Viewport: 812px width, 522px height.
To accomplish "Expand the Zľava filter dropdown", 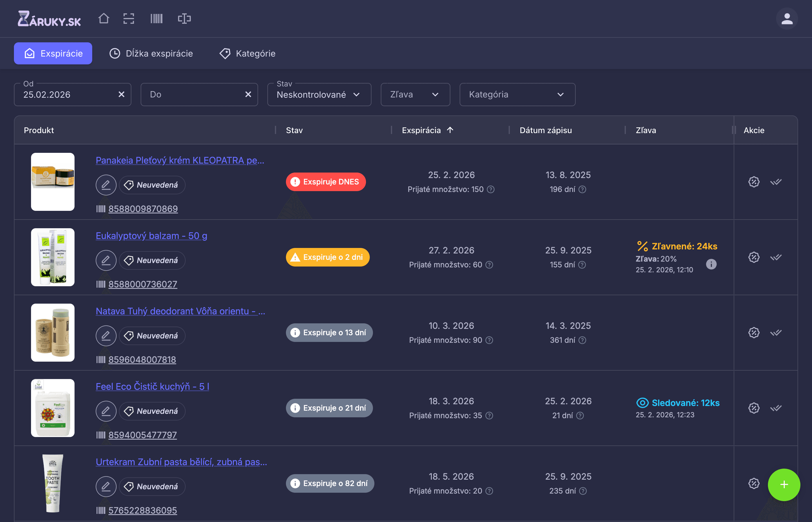I will (415, 95).
